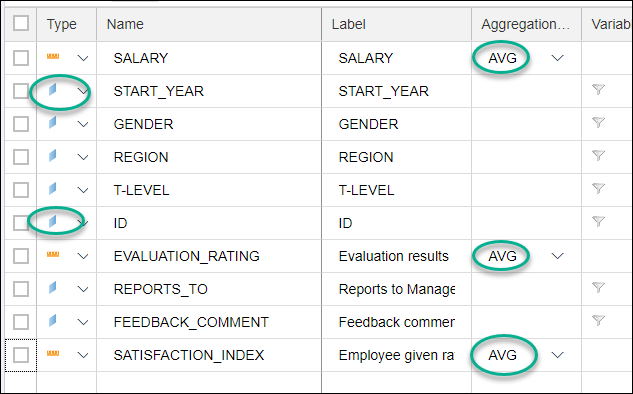Click the filter funnel icon for REPORTS_TO

pos(598,287)
